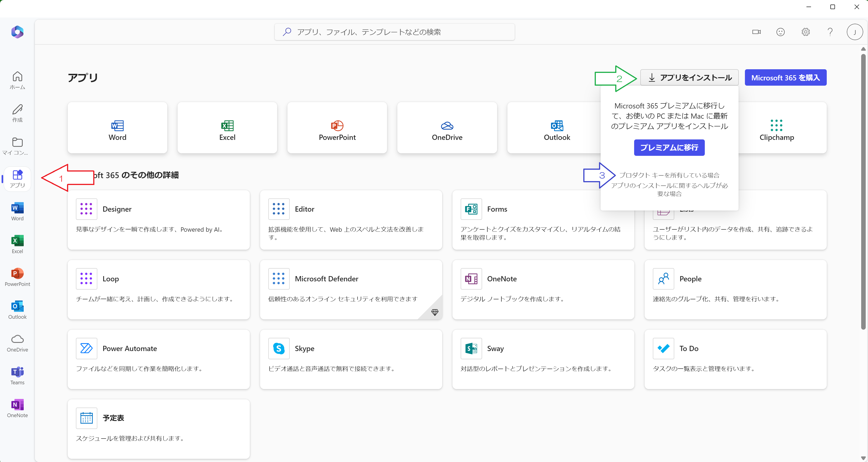
Task: Click プレミアムに移行 button
Action: pyautogui.click(x=669, y=147)
